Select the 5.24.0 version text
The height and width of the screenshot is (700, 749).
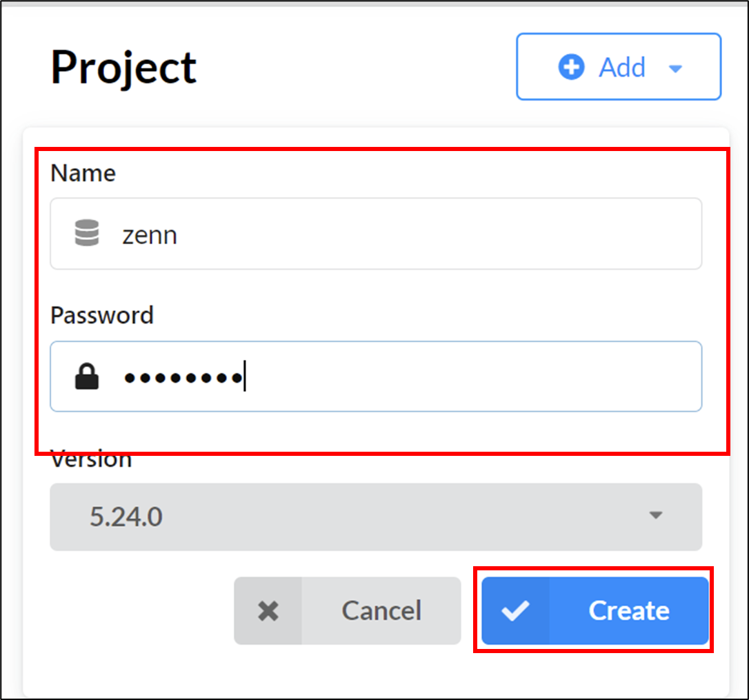point(126,517)
